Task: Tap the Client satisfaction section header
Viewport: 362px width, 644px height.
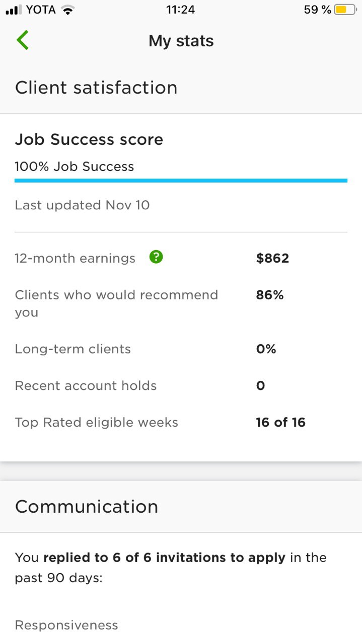Action: click(96, 88)
